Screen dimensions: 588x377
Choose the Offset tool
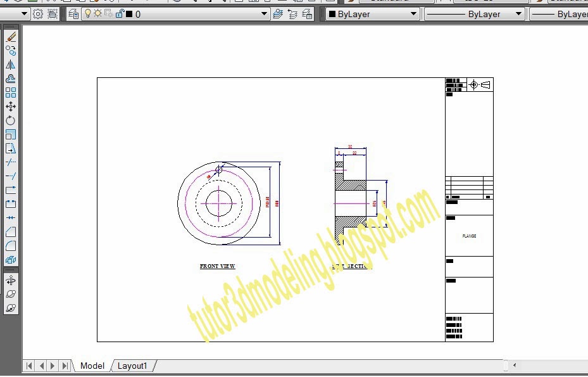[11, 79]
